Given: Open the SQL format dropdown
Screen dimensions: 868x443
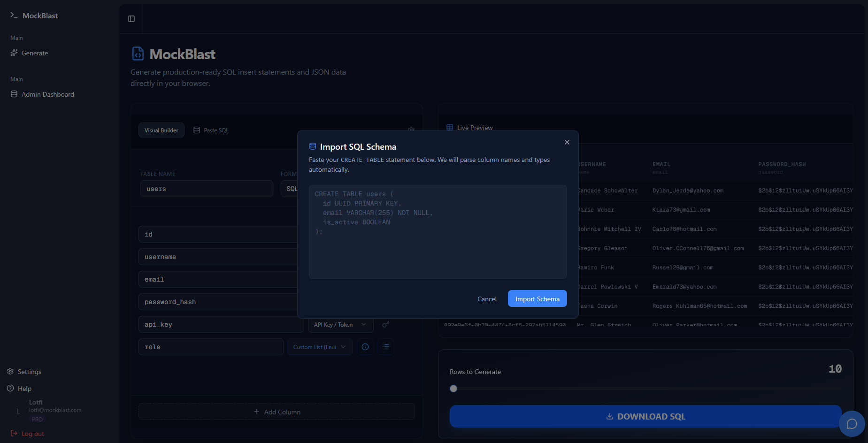Looking at the screenshot, I should (x=289, y=189).
